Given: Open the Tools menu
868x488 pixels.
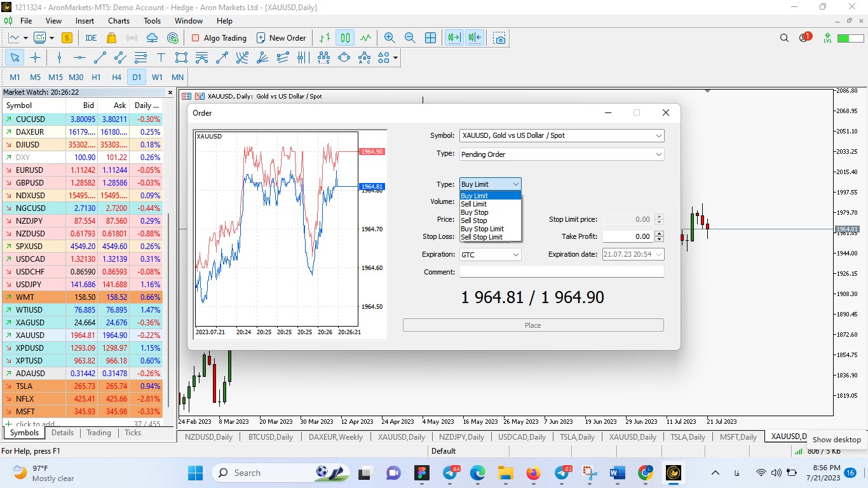Looking at the screenshot, I should click(153, 21).
